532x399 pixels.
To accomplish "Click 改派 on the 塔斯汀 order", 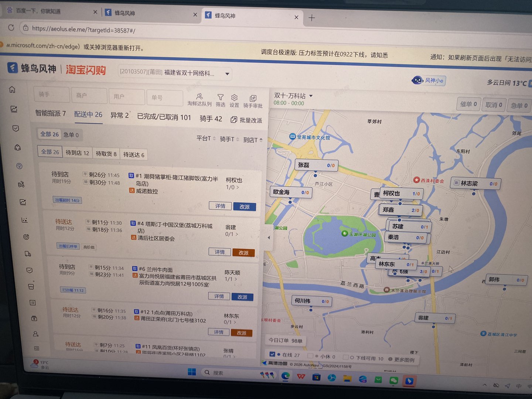I will pos(243,252).
